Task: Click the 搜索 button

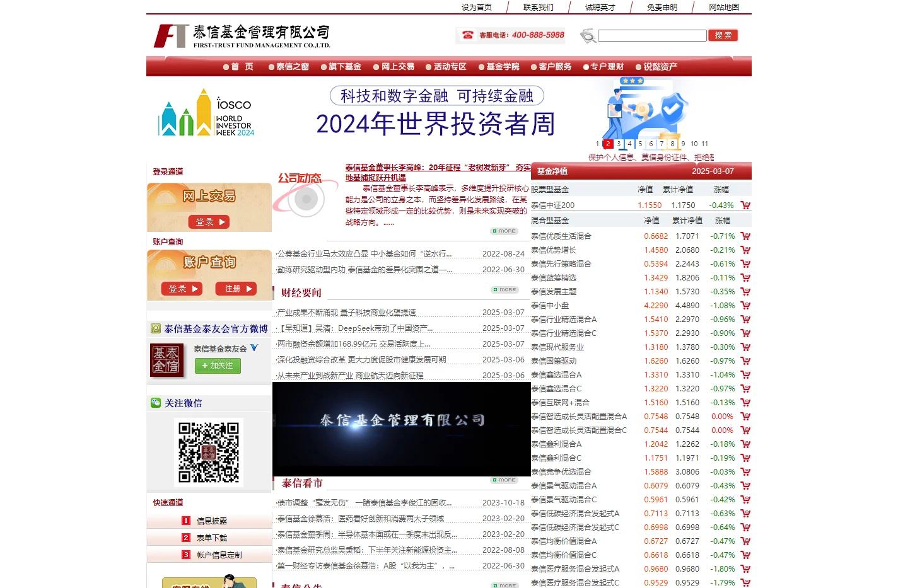Action: coord(723,35)
